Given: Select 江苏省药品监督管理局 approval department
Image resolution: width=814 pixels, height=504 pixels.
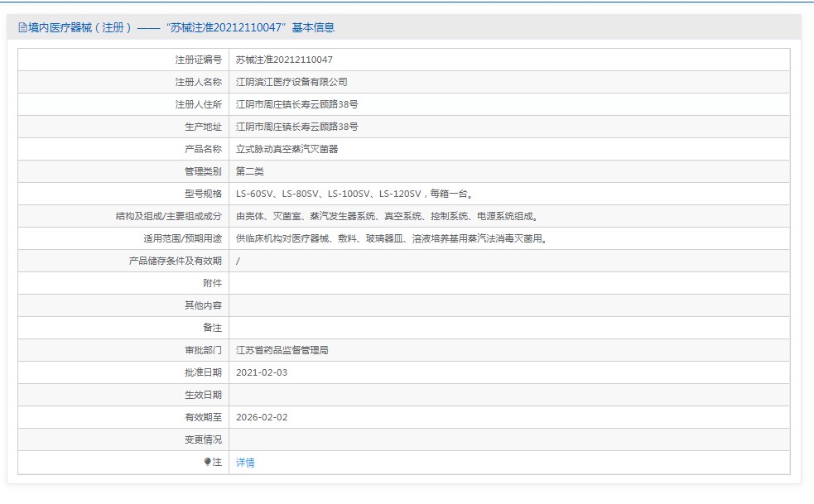Looking at the screenshot, I should pyautogui.click(x=282, y=350).
